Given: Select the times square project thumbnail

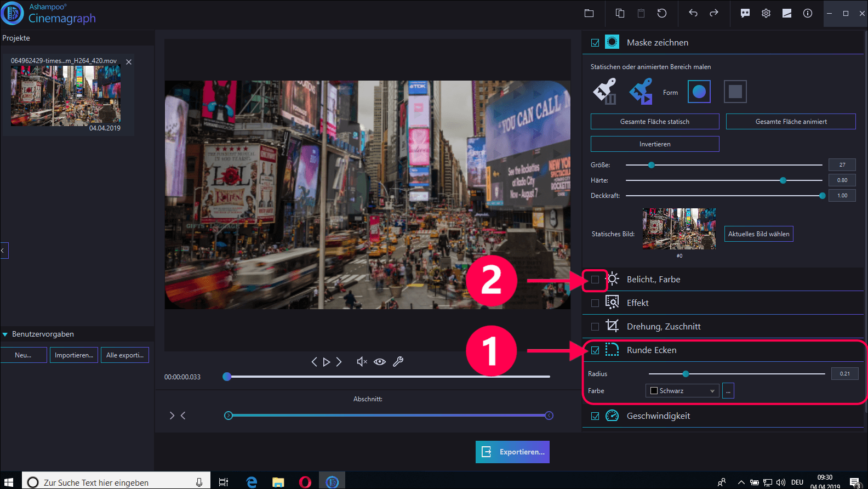Looking at the screenshot, I should tap(66, 96).
